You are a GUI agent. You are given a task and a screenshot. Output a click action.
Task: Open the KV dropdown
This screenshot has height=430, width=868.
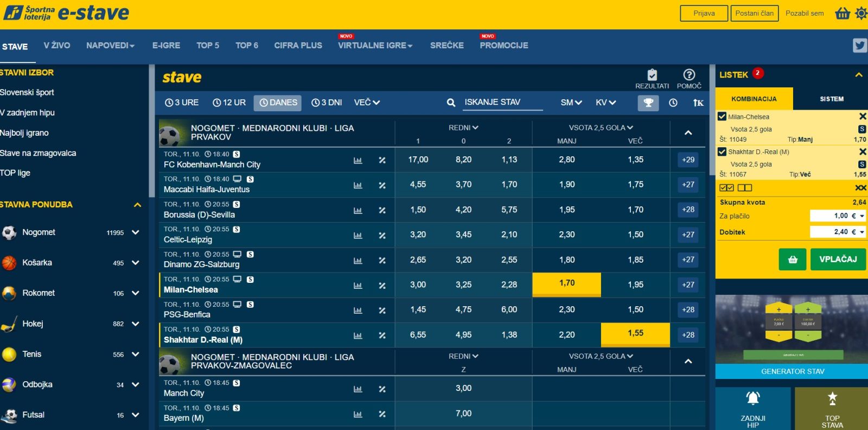605,103
